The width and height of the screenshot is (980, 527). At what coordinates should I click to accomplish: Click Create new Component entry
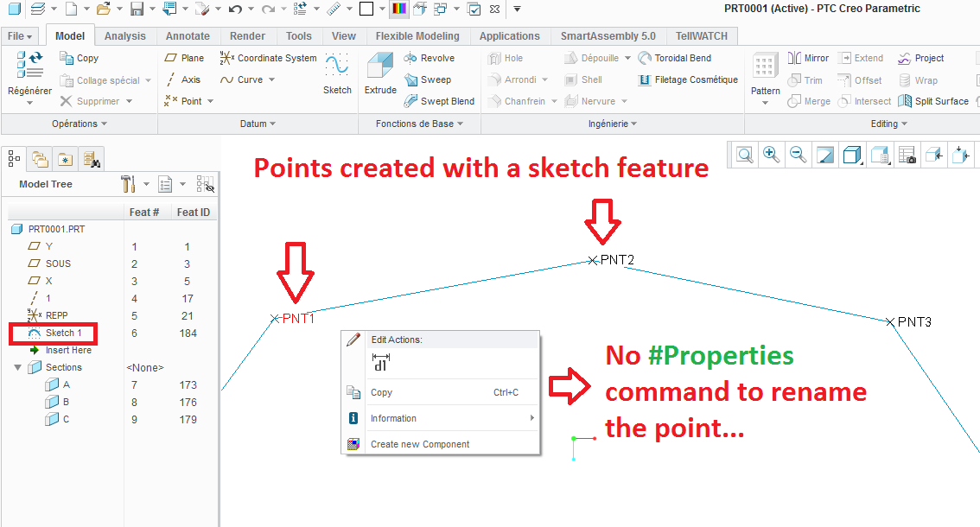420,444
